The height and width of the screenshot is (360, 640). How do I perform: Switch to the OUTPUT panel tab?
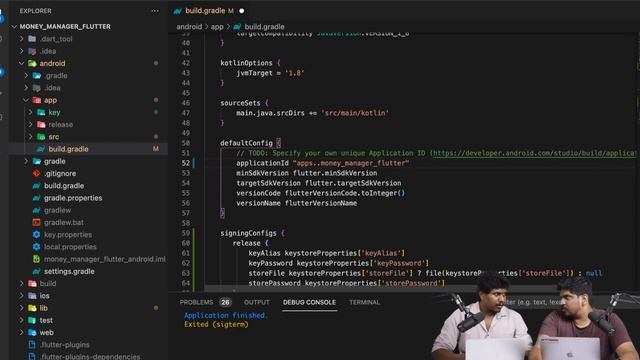[x=257, y=302]
